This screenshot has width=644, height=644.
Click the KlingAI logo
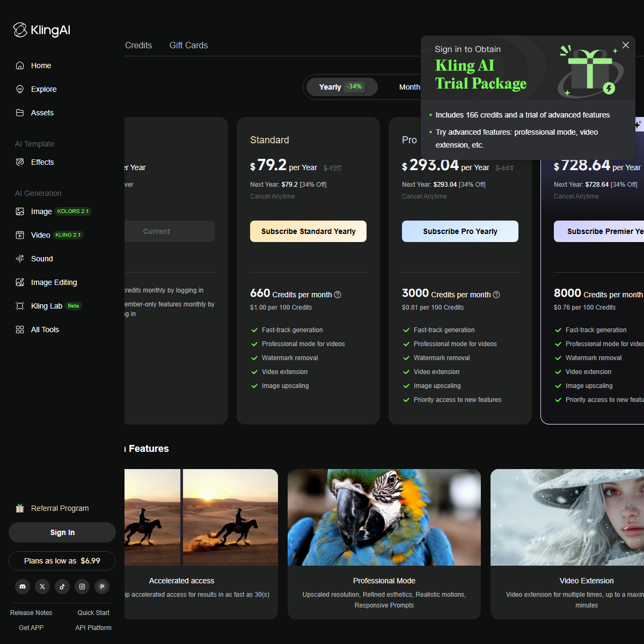[x=42, y=30]
